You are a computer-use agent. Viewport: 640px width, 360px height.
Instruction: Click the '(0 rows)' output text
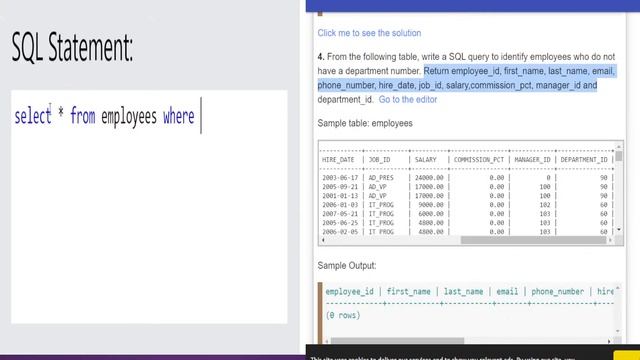pyautogui.click(x=343, y=315)
